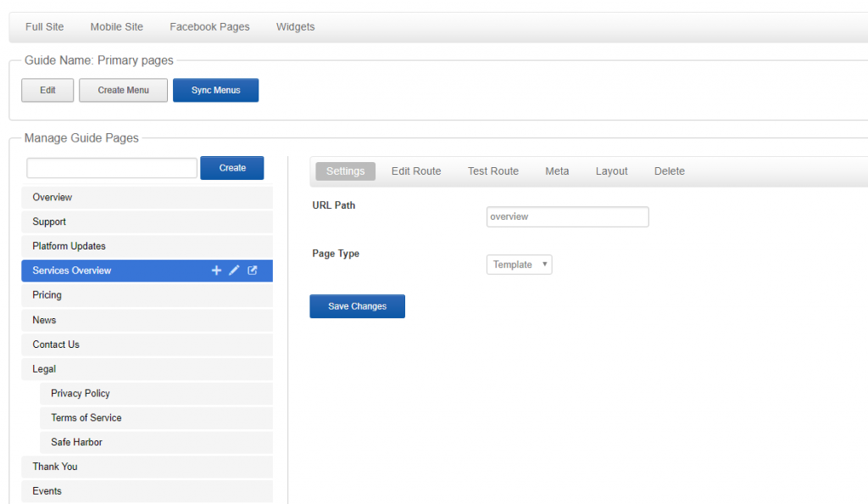This screenshot has height=504, width=868.
Task: Select the Terms of Service subpage
Action: (157, 417)
